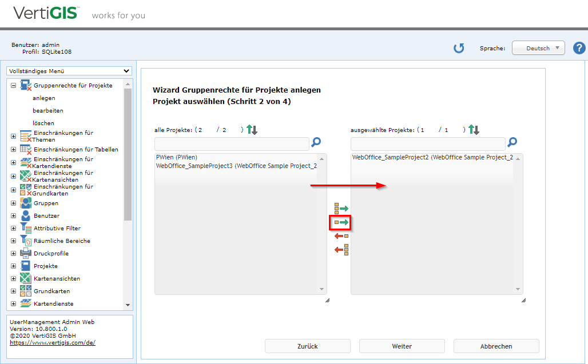Click the remove all projects arrow icon

(341, 249)
